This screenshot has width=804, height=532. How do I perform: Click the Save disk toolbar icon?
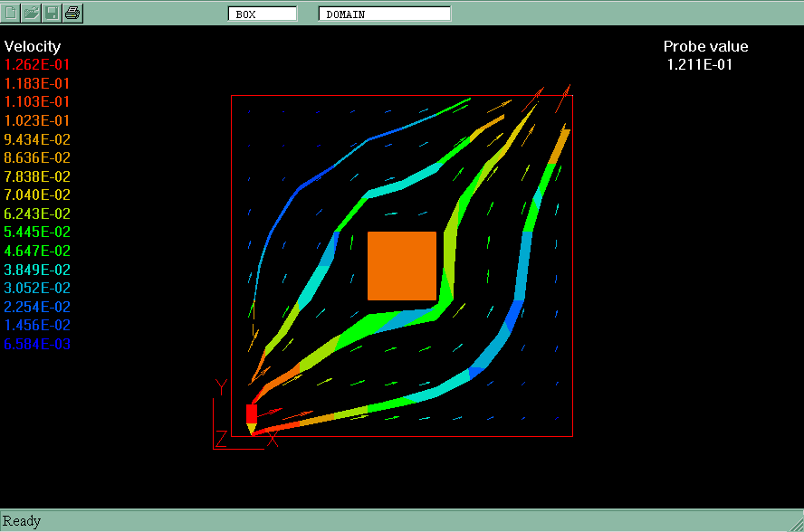click(53, 13)
